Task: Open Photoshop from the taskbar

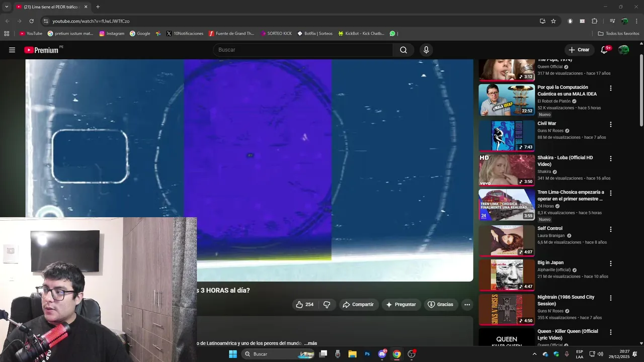Action: [367, 354]
